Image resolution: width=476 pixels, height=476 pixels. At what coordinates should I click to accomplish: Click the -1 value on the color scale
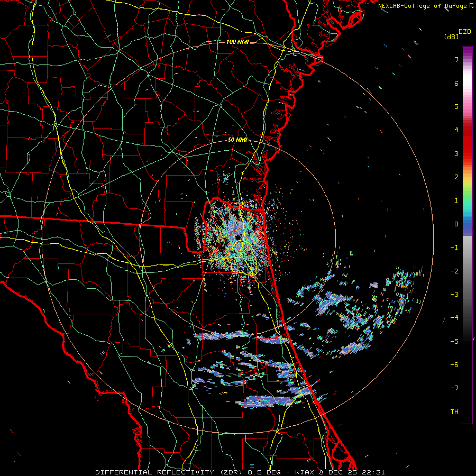point(454,248)
